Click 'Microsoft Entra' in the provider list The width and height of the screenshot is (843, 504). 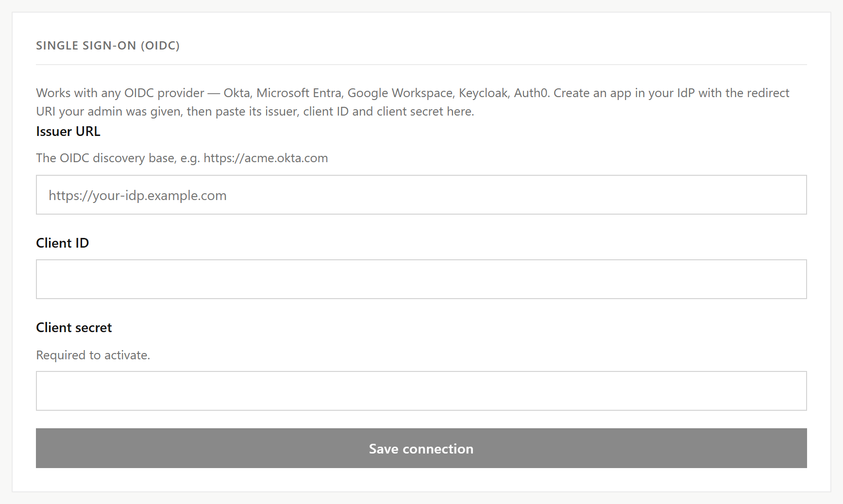tap(299, 93)
